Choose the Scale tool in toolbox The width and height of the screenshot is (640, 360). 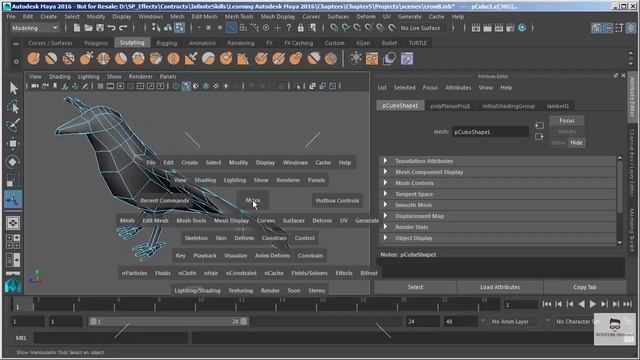pyautogui.click(x=13, y=180)
